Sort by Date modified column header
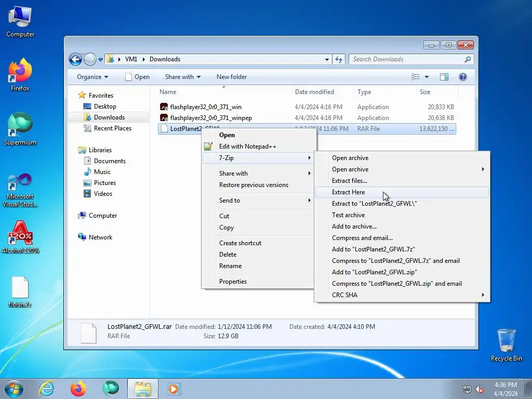Viewport: 532px width, 399px height. [322, 92]
